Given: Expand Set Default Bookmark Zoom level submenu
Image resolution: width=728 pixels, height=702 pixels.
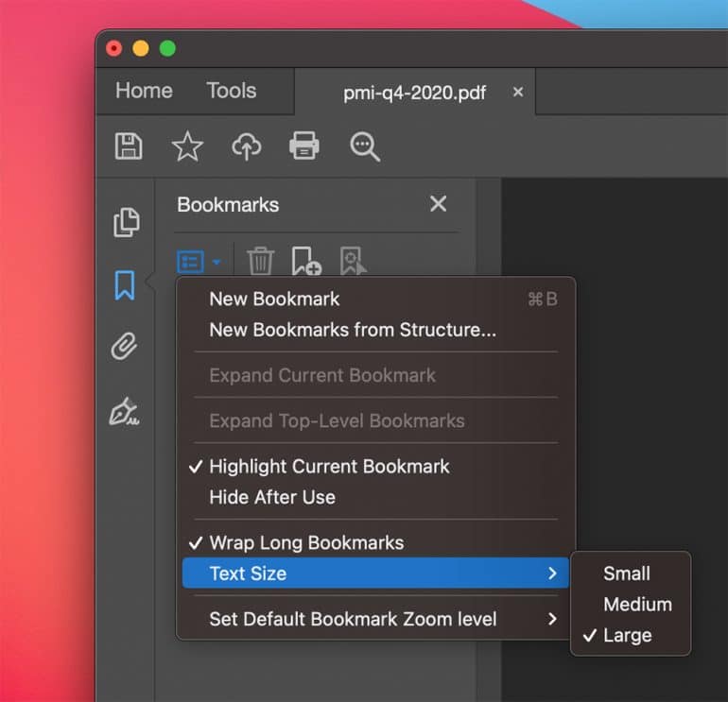Looking at the screenshot, I should (x=375, y=619).
